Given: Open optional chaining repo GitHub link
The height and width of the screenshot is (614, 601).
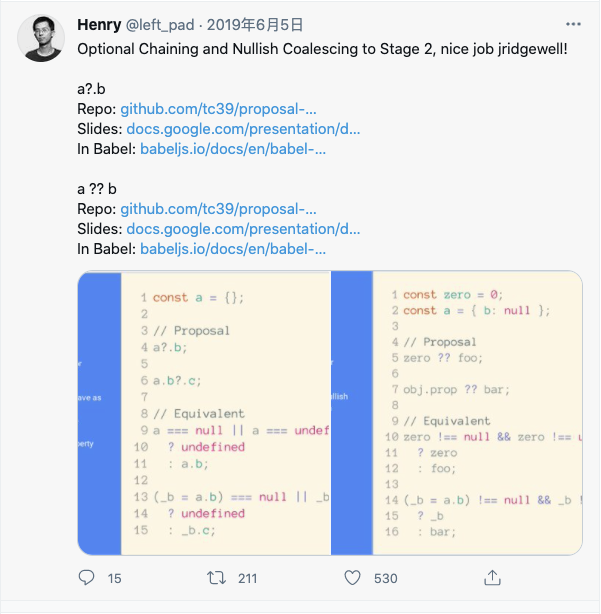Looking at the screenshot, I should tap(218, 108).
